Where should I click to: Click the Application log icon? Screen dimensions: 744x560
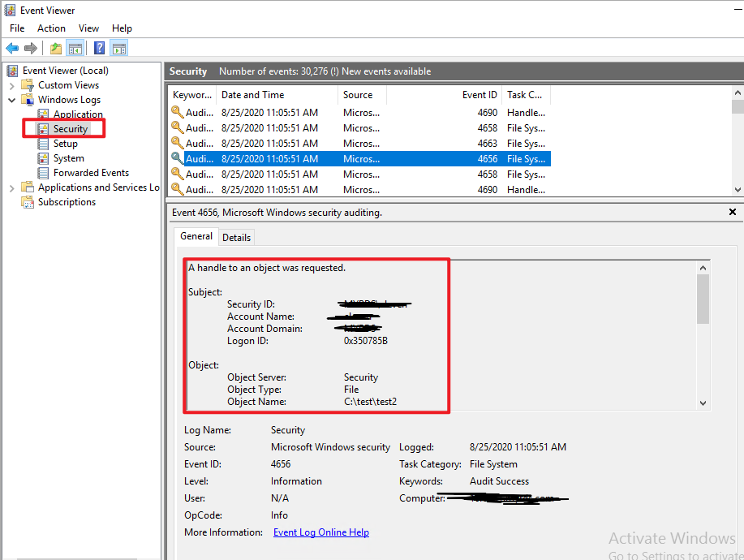click(43, 114)
